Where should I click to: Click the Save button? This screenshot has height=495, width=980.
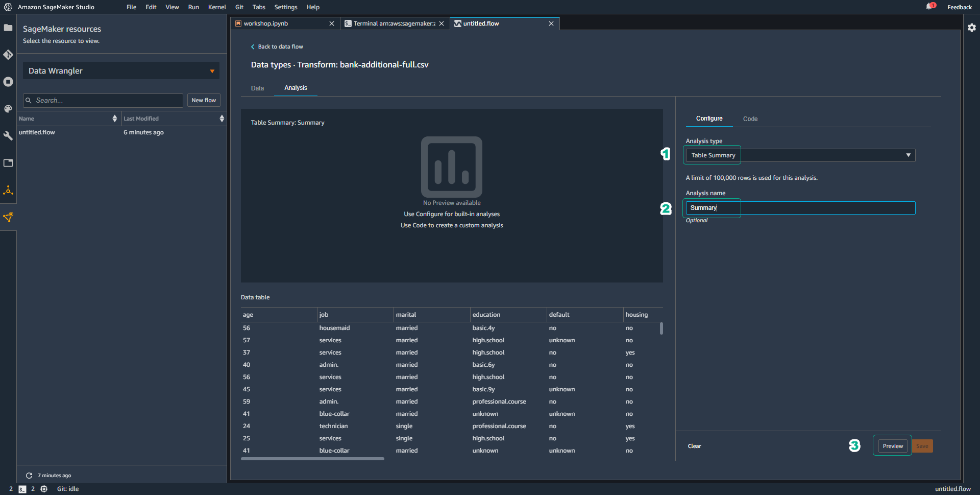(x=922, y=446)
